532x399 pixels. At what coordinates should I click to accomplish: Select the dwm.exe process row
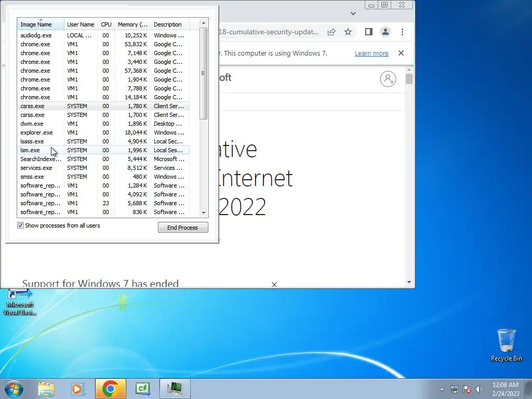[x=103, y=124]
